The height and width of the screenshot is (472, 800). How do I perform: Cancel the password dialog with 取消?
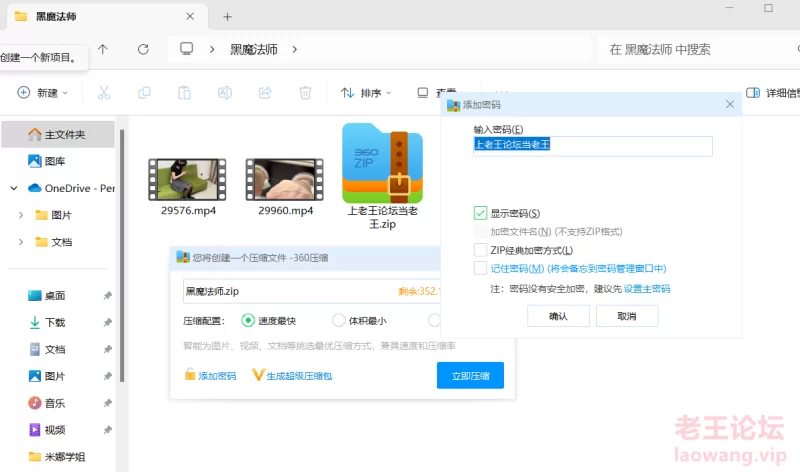point(627,316)
